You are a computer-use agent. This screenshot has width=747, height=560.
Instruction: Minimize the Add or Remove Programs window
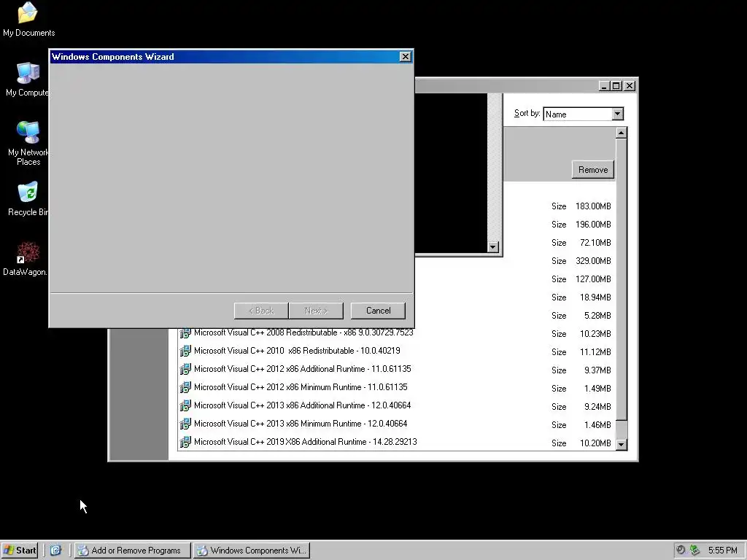(604, 86)
